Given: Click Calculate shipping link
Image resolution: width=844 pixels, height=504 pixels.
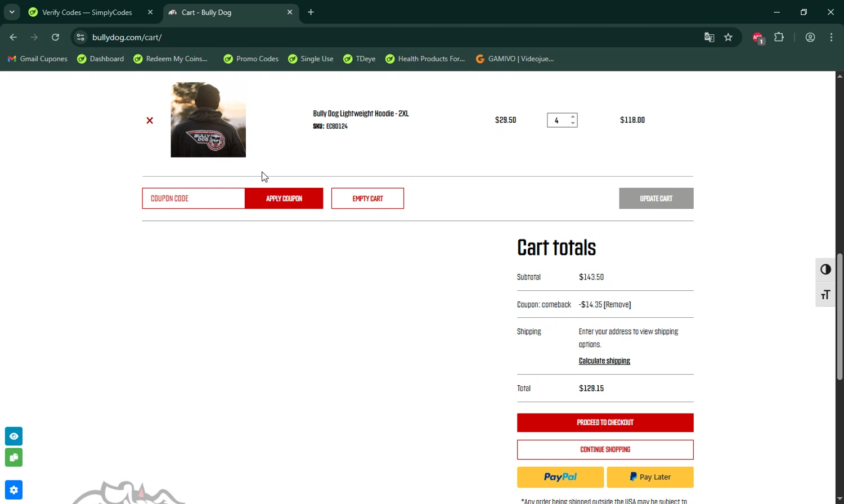Looking at the screenshot, I should tap(604, 361).
